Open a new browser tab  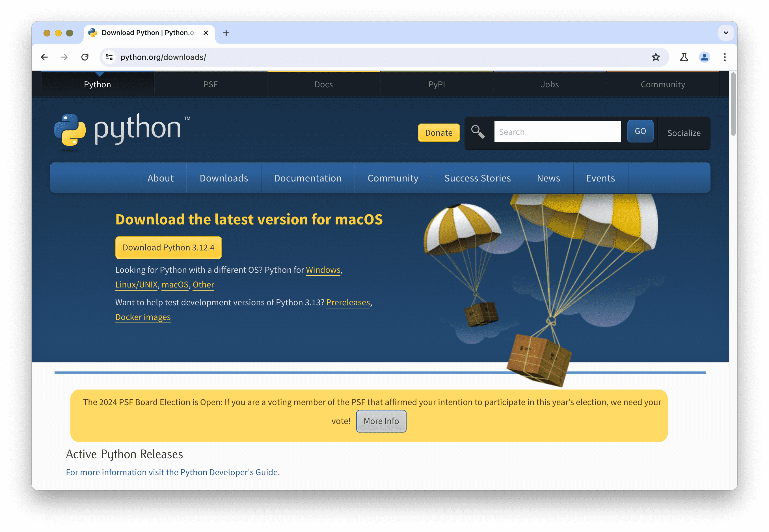pyautogui.click(x=226, y=33)
